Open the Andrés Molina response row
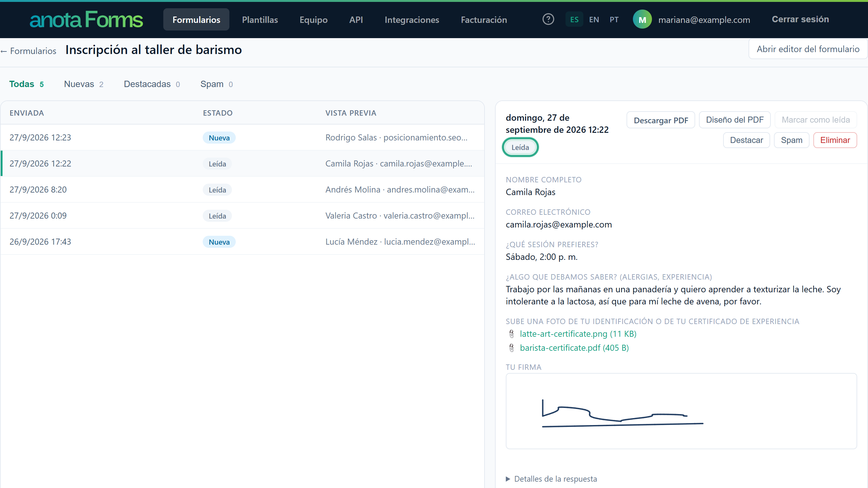This screenshot has height=488, width=868. (242, 189)
